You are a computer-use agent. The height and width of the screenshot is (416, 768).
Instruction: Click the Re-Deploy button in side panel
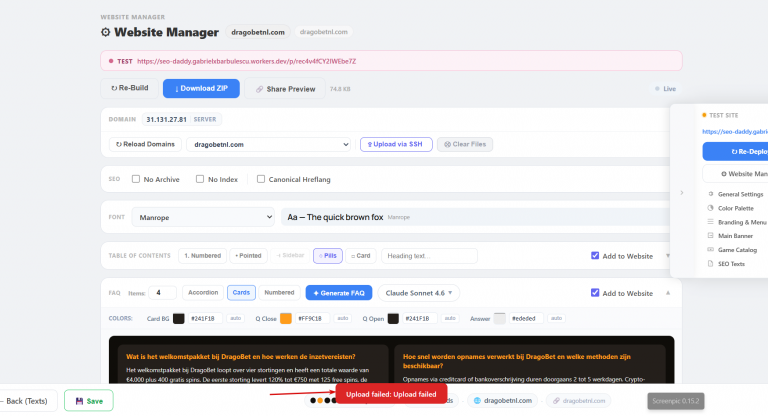tap(735, 152)
